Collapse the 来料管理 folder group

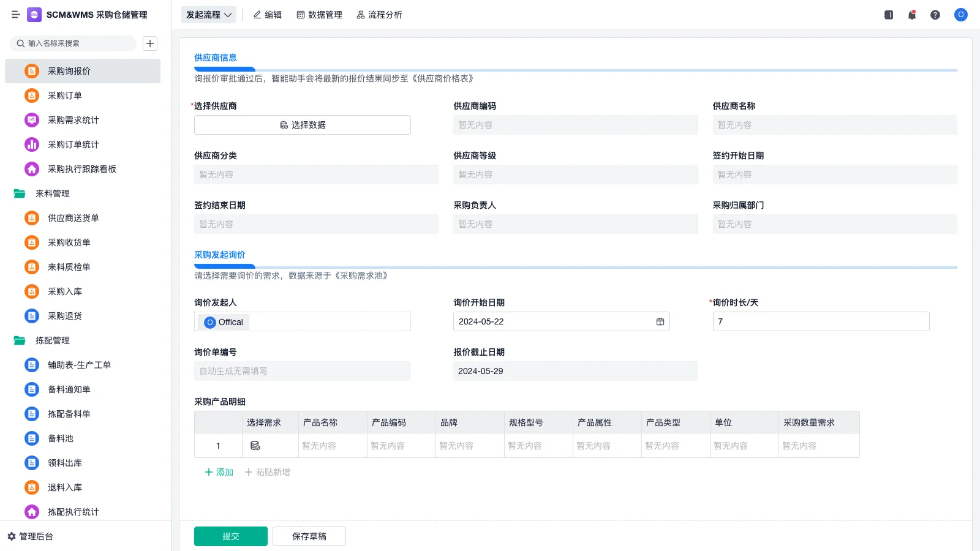83,193
